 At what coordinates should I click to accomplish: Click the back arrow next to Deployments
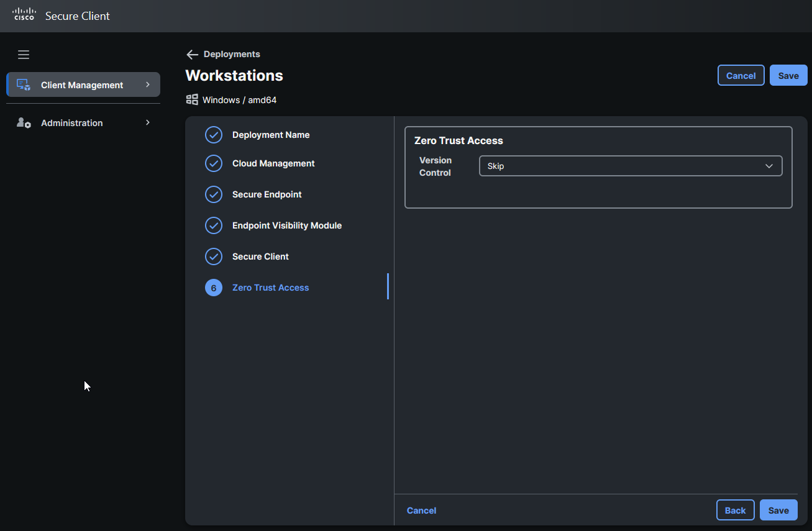click(x=192, y=54)
